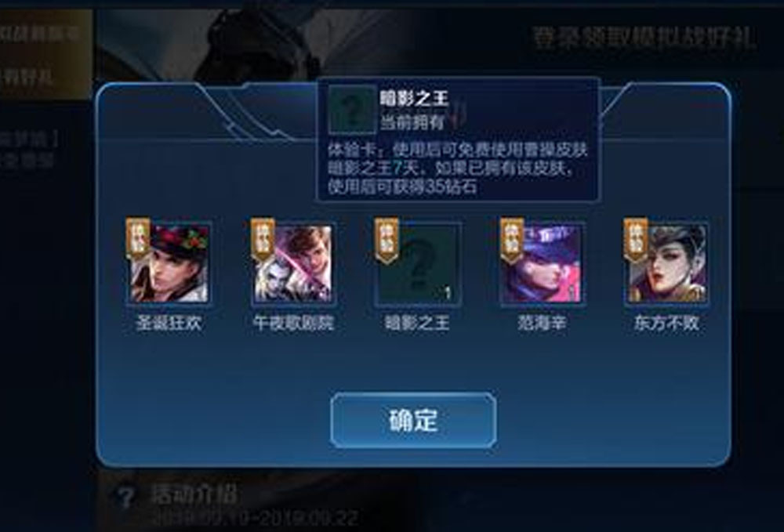The image size is (784, 532).
Task: Confirm rewards with the 确定 button
Action: [x=413, y=421]
